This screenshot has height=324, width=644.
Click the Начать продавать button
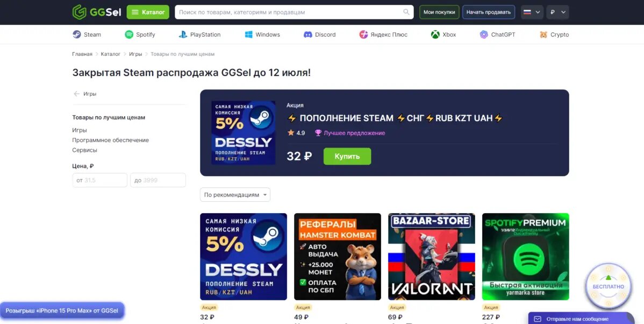point(488,12)
